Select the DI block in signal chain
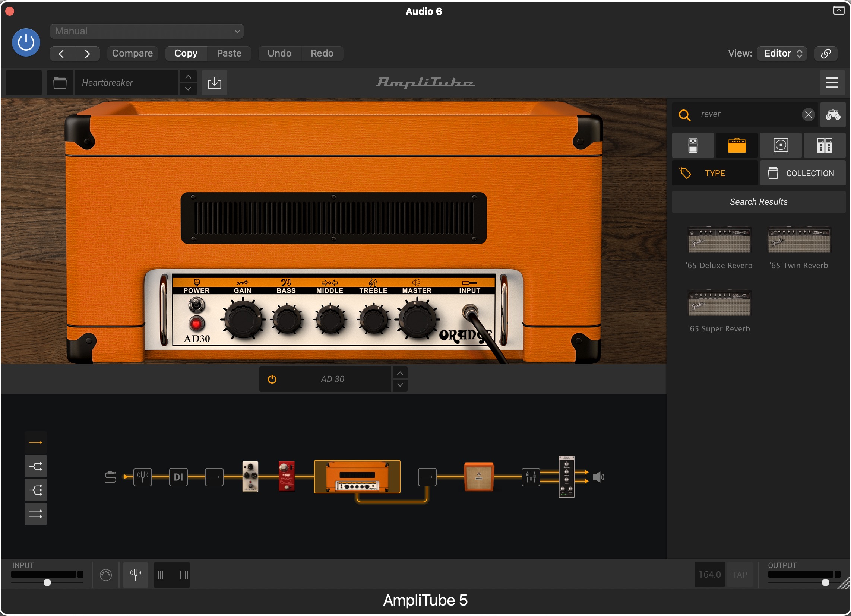 [178, 477]
